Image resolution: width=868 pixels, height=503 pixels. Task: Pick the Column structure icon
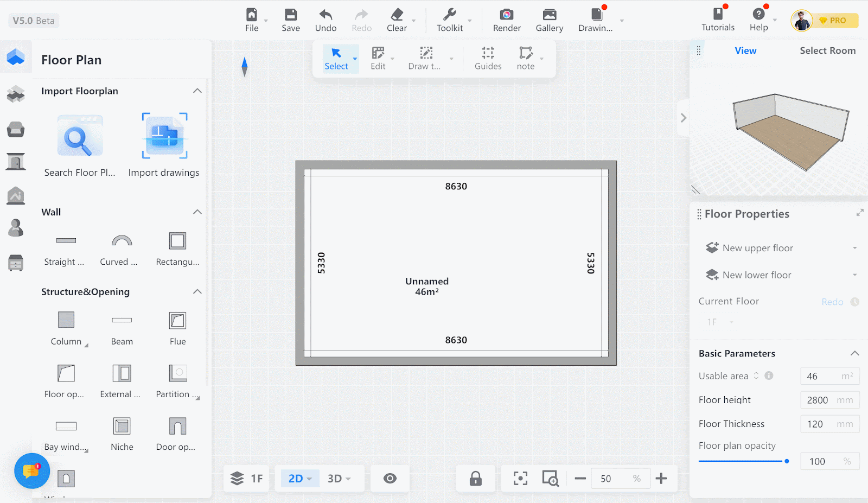coord(66,320)
